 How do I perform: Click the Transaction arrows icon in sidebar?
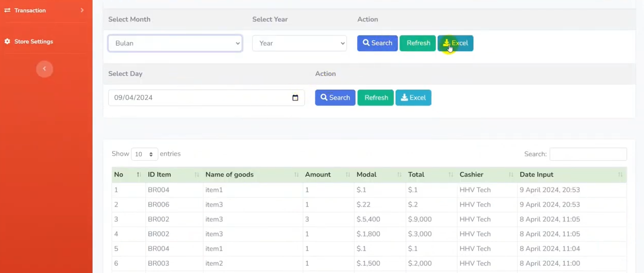[x=7, y=10]
